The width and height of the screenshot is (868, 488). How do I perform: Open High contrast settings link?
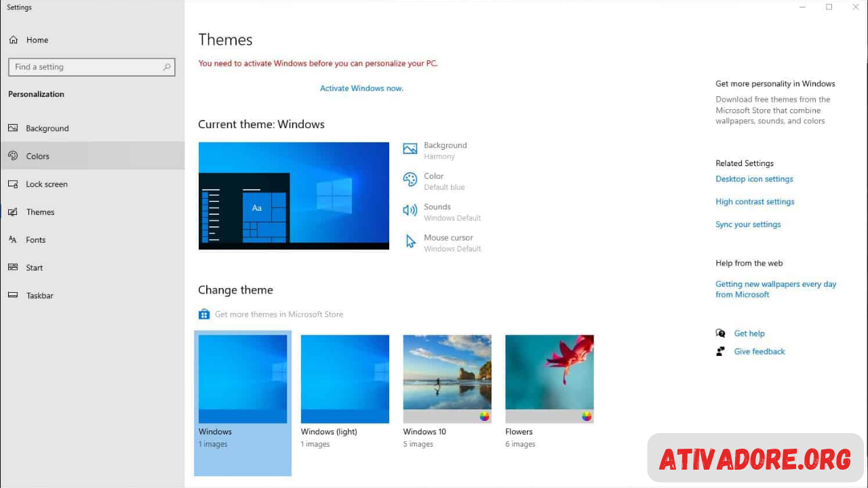[x=755, y=201]
